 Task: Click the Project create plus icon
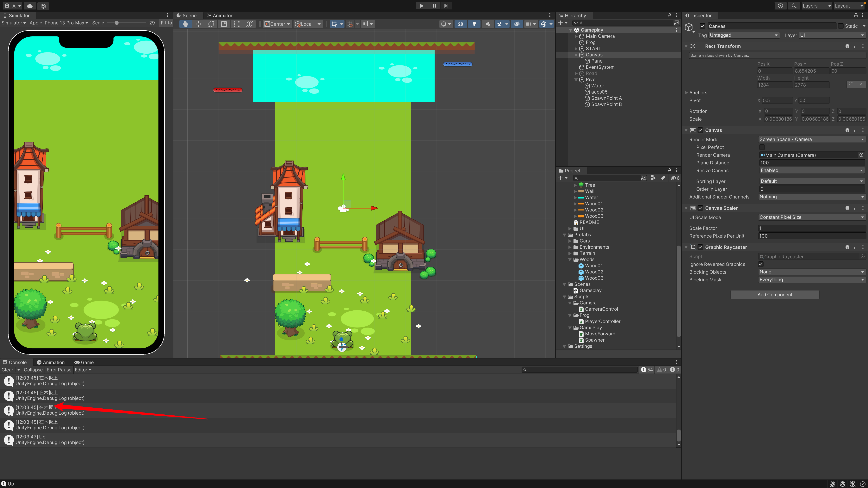[x=561, y=178]
